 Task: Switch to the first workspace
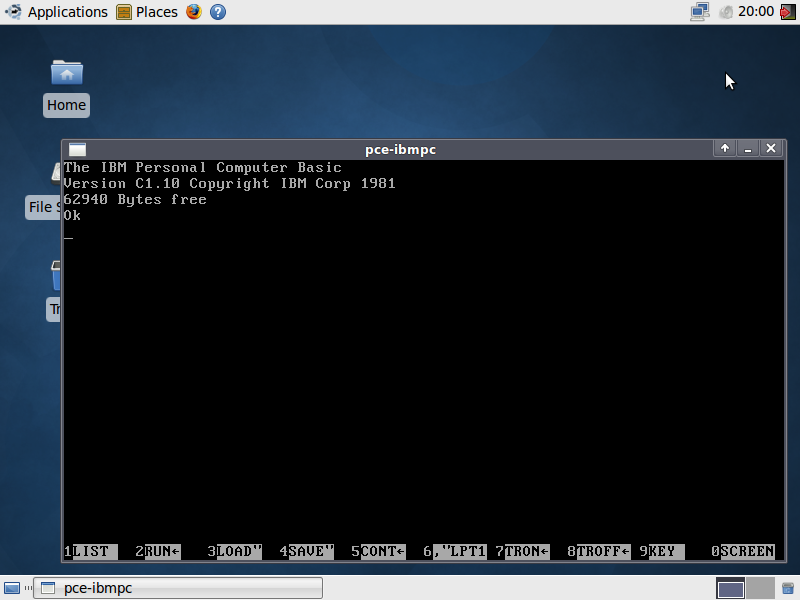[730, 588]
